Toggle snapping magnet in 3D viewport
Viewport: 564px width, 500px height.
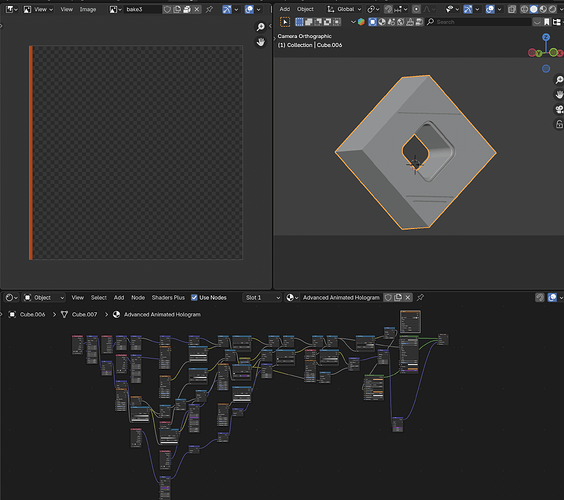[x=388, y=9]
